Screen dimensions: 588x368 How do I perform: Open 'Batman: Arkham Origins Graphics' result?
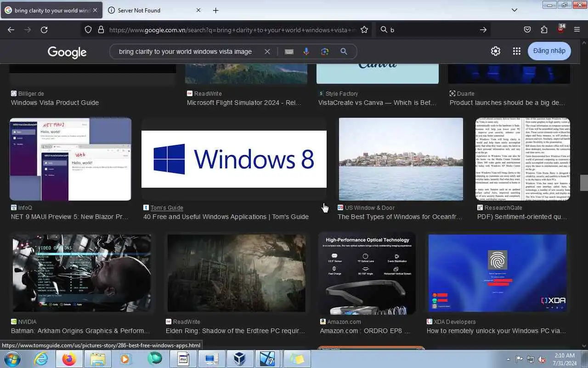(80, 331)
